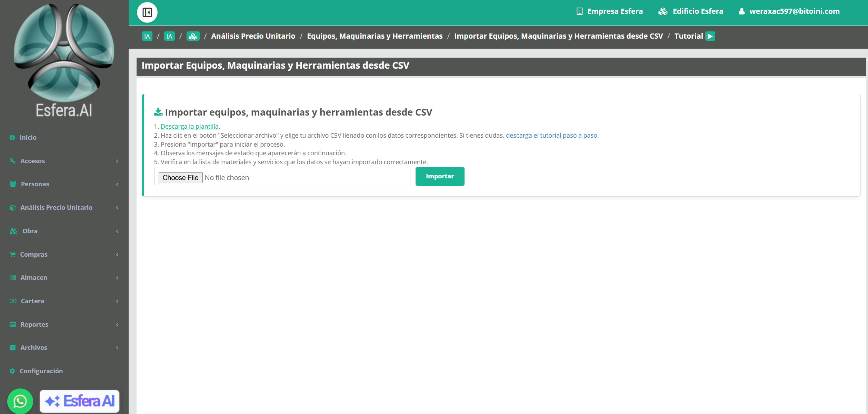Open the Esfera AI assistant badge
868x414 pixels.
point(80,401)
